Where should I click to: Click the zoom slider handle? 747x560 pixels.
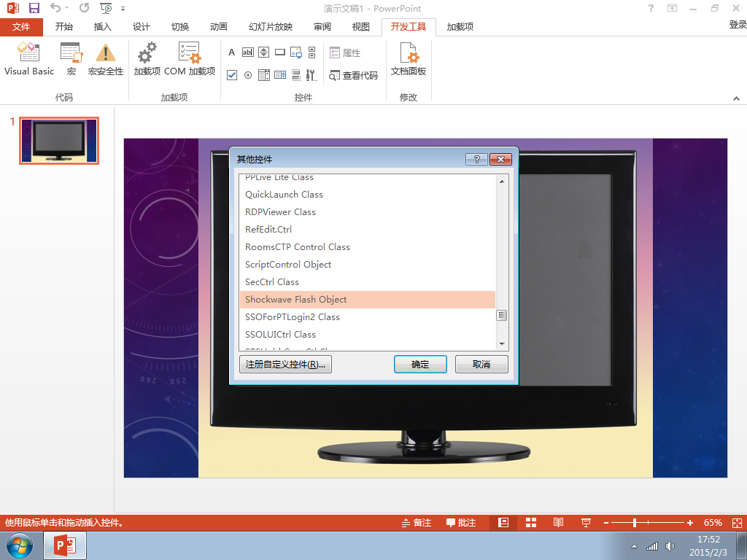[x=635, y=523]
